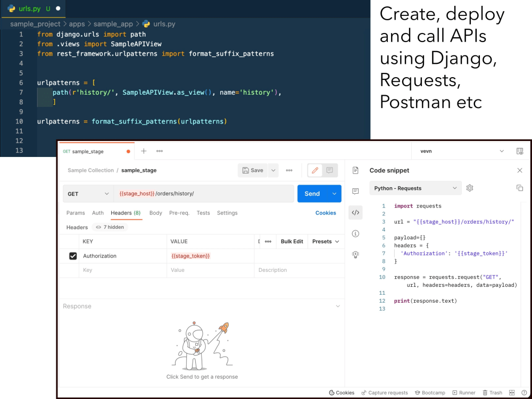Collapse the Response section chevron
Viewport: 532px width, 399px height.
pyautogui.click(x=338, y=306)
